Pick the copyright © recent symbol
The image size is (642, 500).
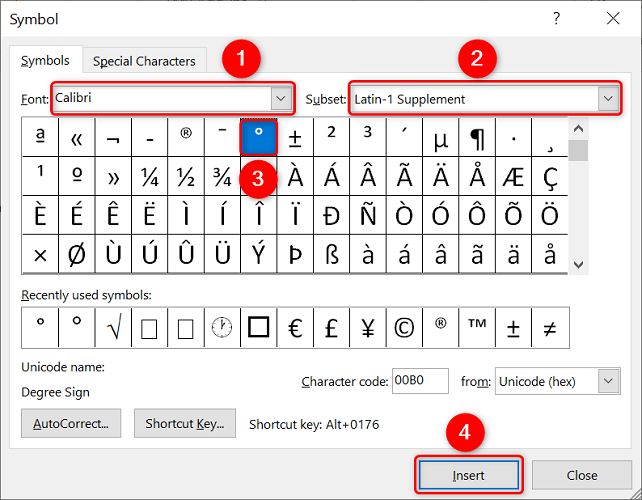(x=404, y=327)
